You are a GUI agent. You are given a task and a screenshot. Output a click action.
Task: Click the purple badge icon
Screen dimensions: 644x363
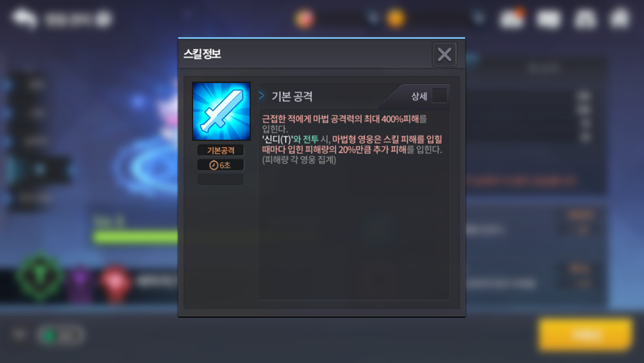tap(80, 282)
